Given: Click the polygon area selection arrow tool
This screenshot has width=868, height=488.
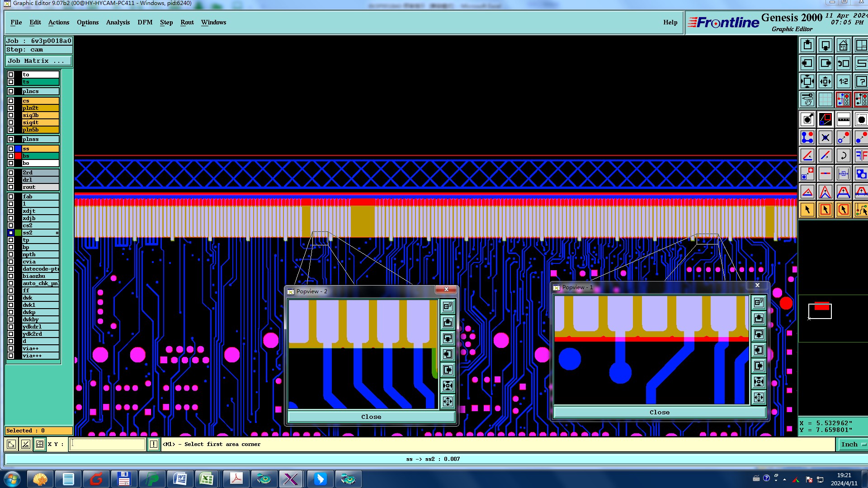Looking at the screenshot, I should tap(843, 210).
